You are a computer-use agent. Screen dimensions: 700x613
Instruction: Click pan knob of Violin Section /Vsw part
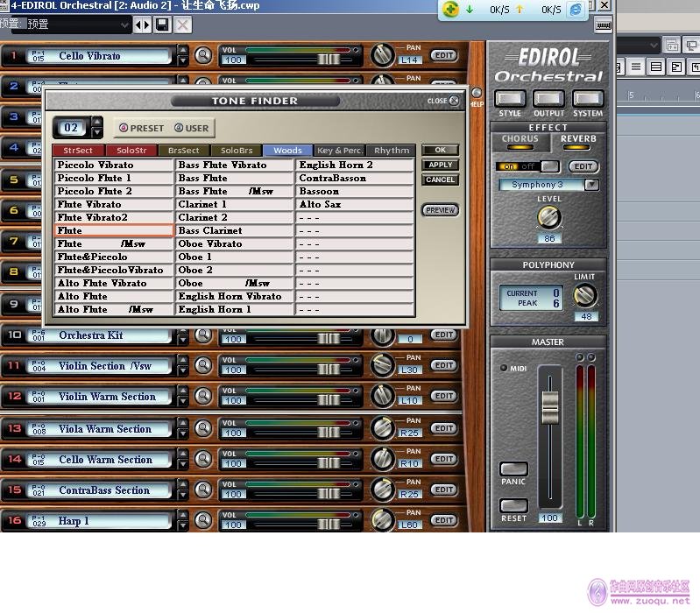coord(383,365)
